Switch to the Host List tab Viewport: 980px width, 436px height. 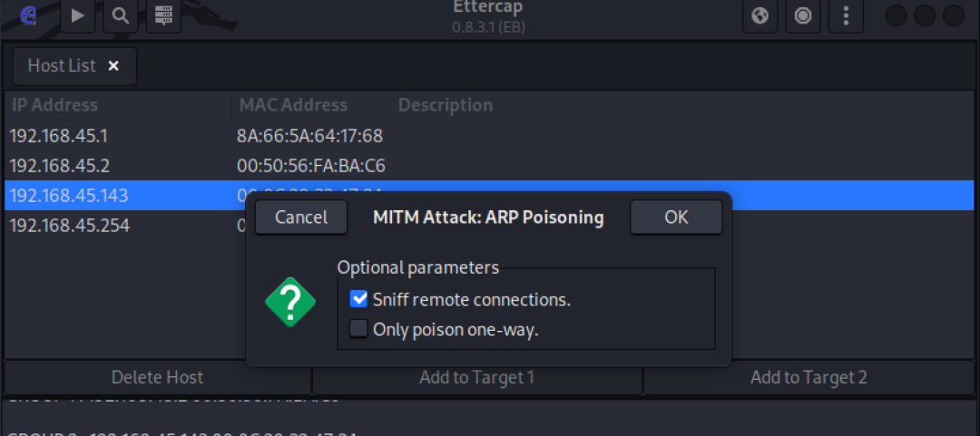(x=62, y=66)
